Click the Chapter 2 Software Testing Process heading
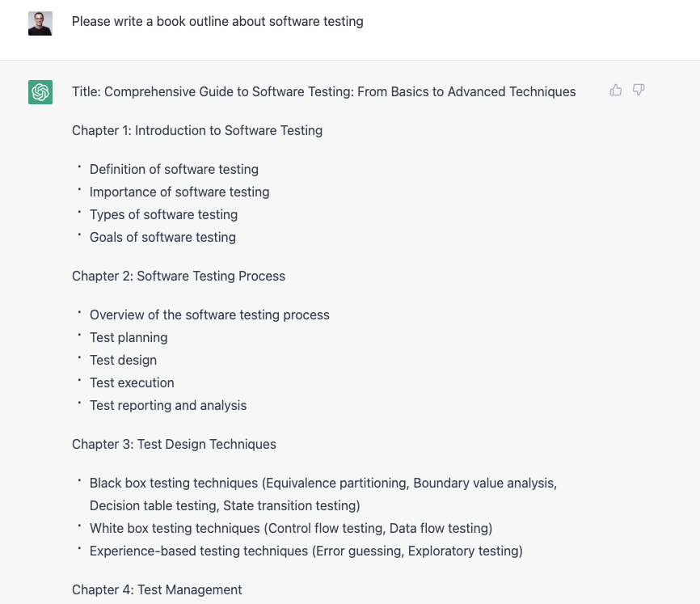700x604 pixels. (179, 277)
